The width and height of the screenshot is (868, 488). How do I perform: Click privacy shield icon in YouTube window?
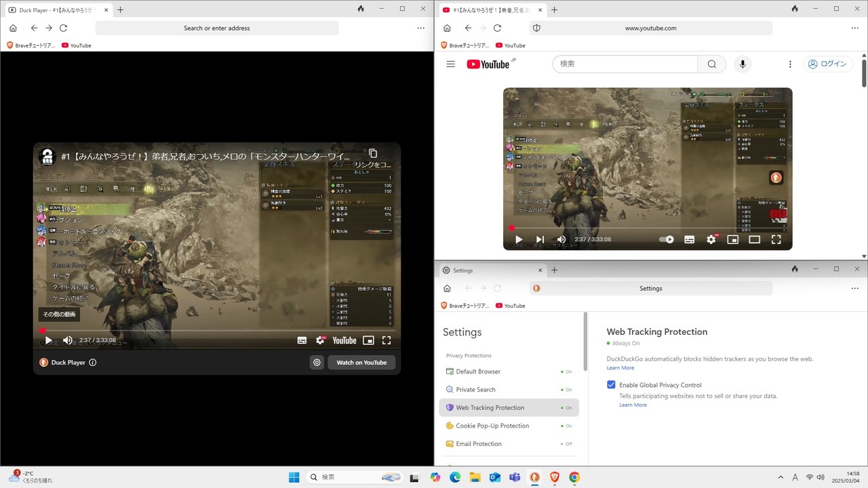536,28
